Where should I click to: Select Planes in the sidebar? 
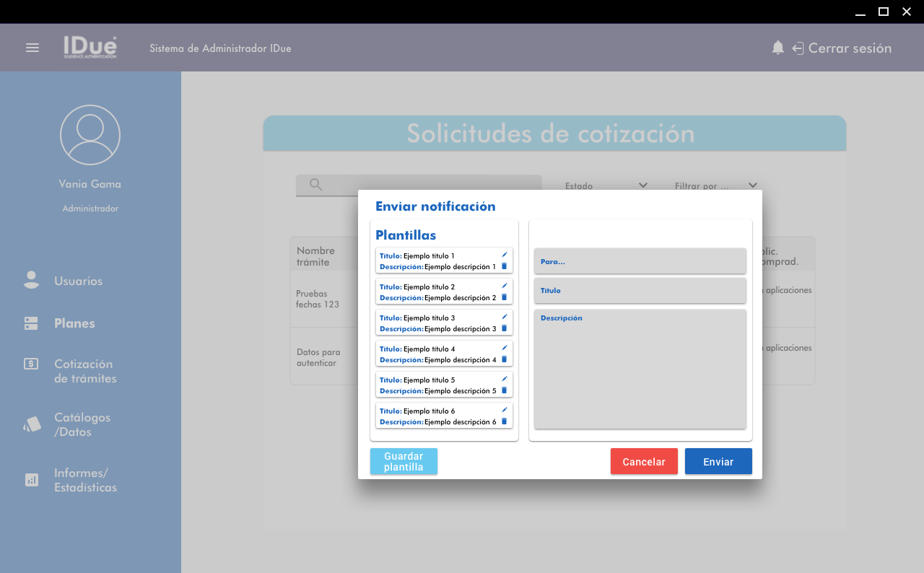[74, 323]
